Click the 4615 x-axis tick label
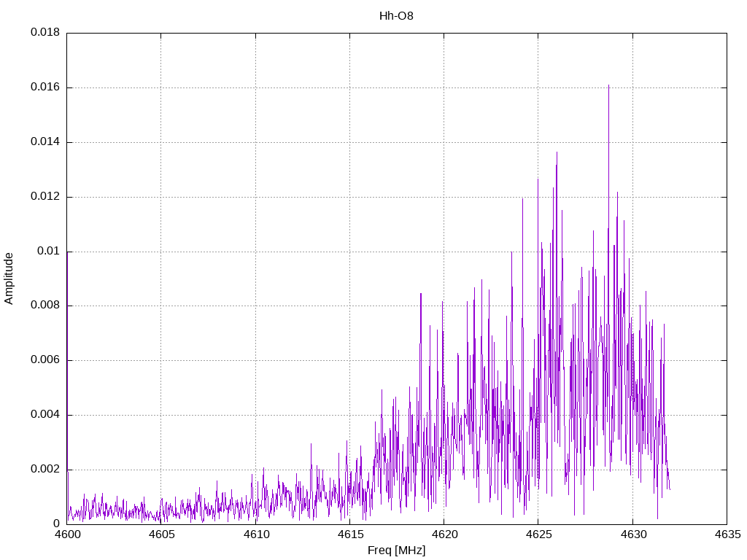 coord(349,534)
